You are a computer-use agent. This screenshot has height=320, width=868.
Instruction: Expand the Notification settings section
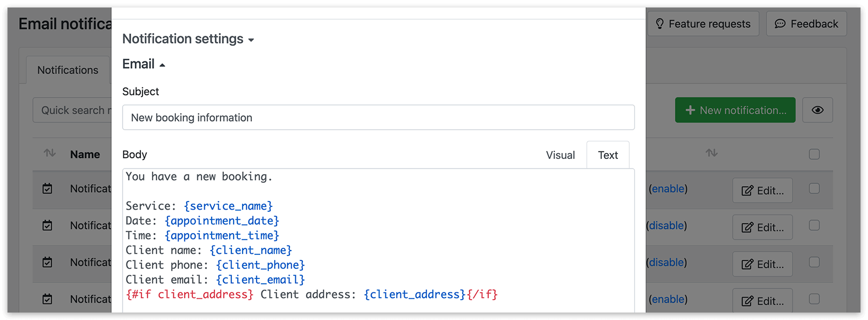point(188,39)
